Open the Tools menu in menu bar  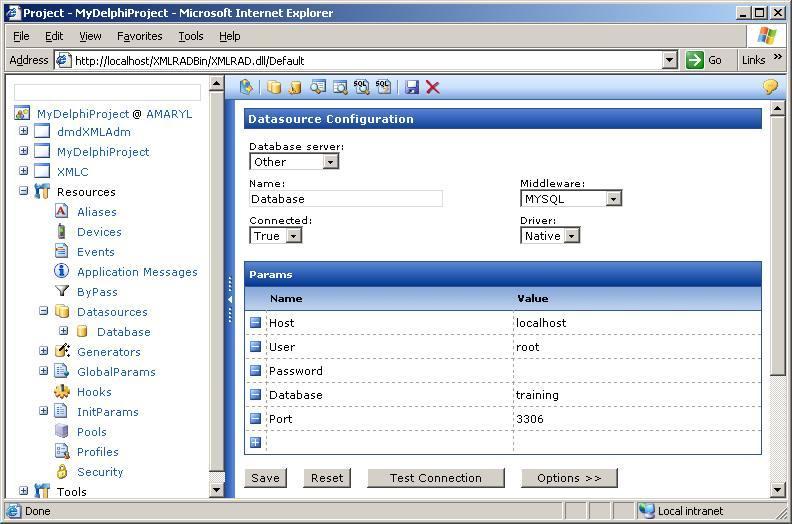click(190, 36)
